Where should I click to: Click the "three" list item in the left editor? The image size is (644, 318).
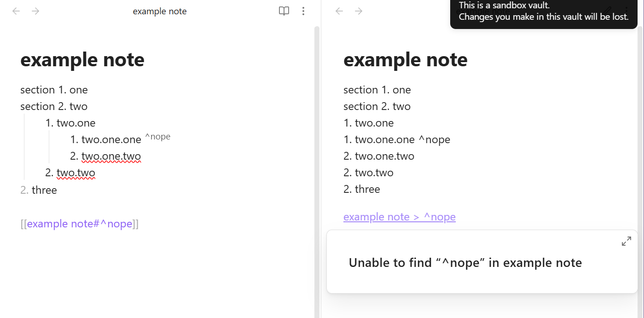click(x=44, y=190)
